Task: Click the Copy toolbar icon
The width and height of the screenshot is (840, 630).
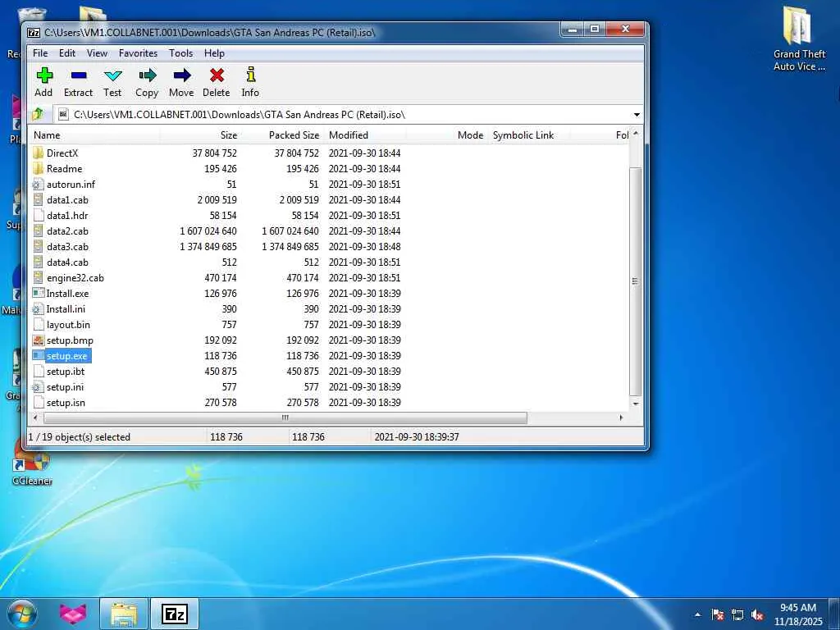Action: [147, 76]
